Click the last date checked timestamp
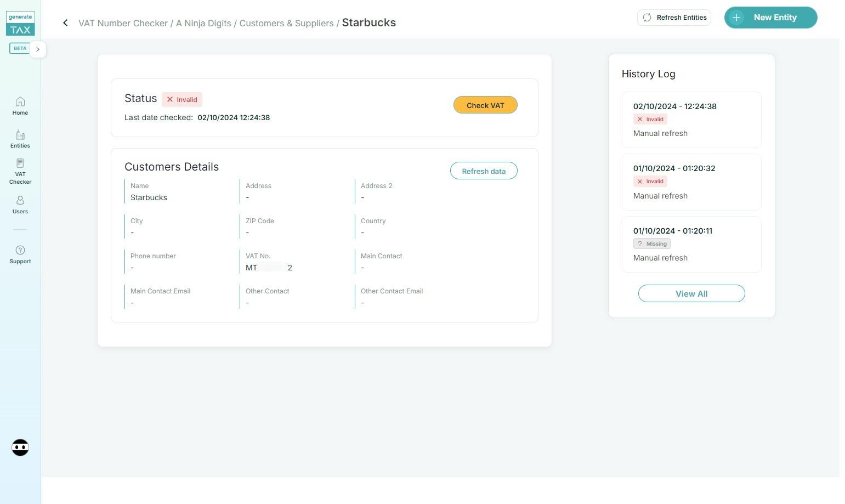Image resolution: width=845 pixels, height=504 pixels. click(x=234, y=117)
